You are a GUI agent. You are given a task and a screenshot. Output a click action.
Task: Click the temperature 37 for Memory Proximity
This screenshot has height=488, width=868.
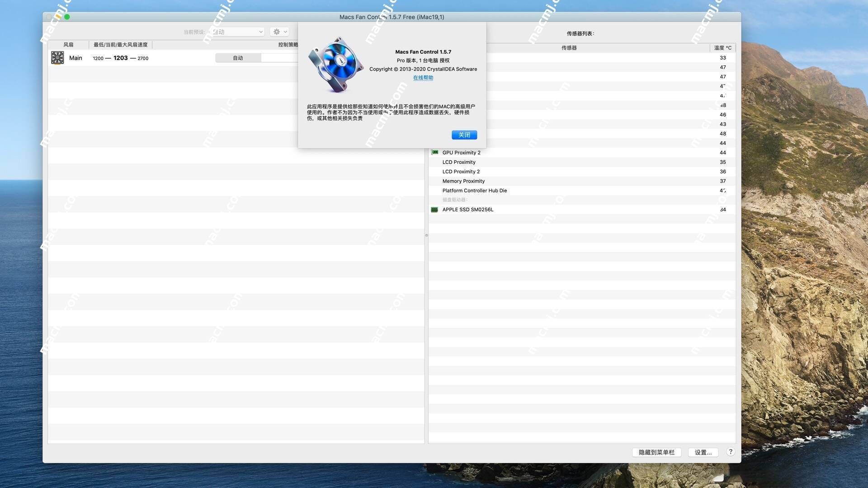point(723,181)
